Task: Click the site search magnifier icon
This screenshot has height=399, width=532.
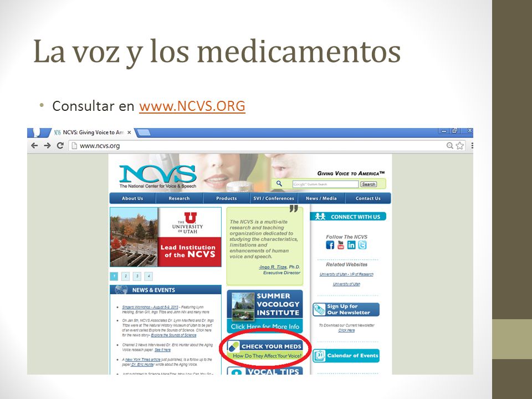Action: coord(279,183)
